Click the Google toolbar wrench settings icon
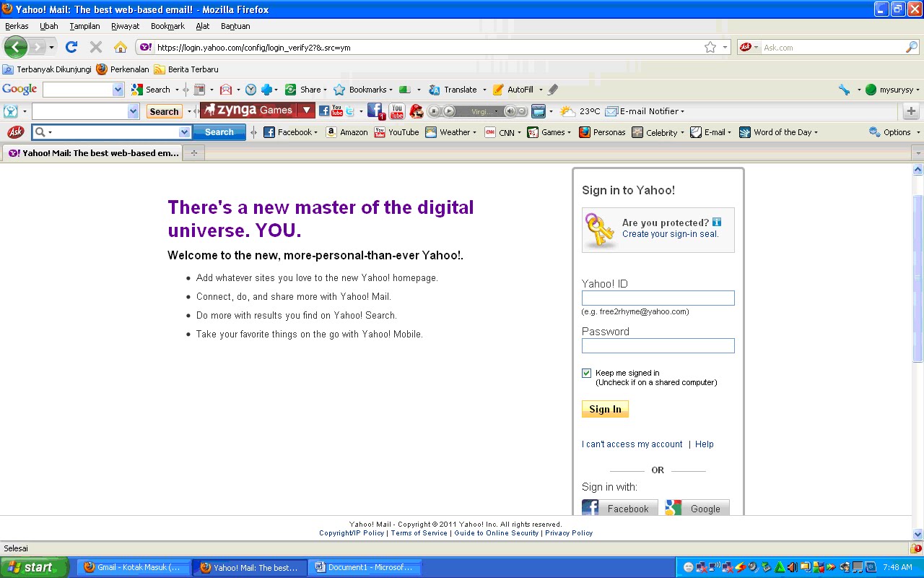 coord(844,90)
